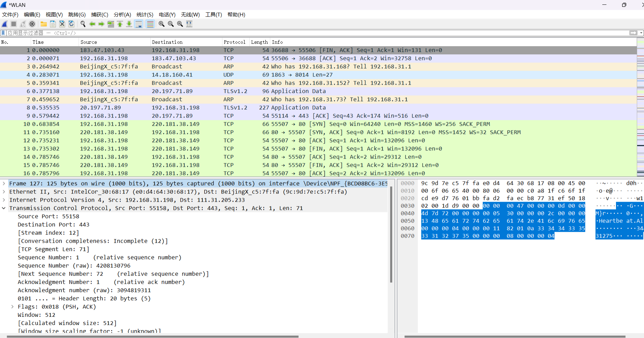Sort packets by the Time column
This screenshot has width=644, height=338.
pos(55,42)
